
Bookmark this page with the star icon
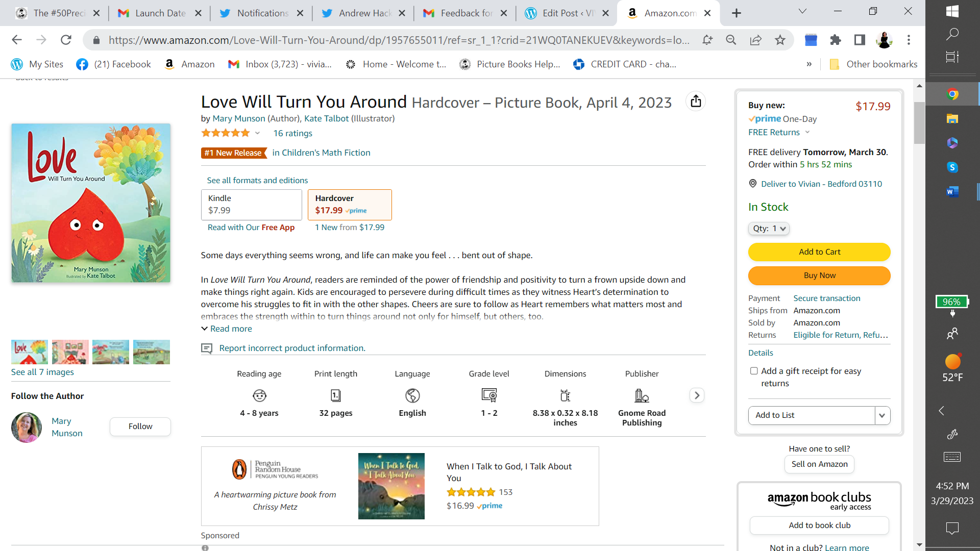pyautogui.click(x=780, y=40)
